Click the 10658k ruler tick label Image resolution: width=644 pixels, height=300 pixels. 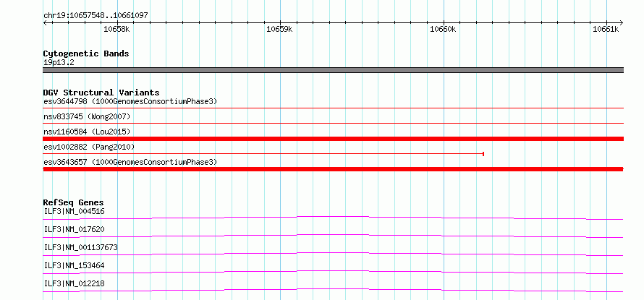(117, 29)
